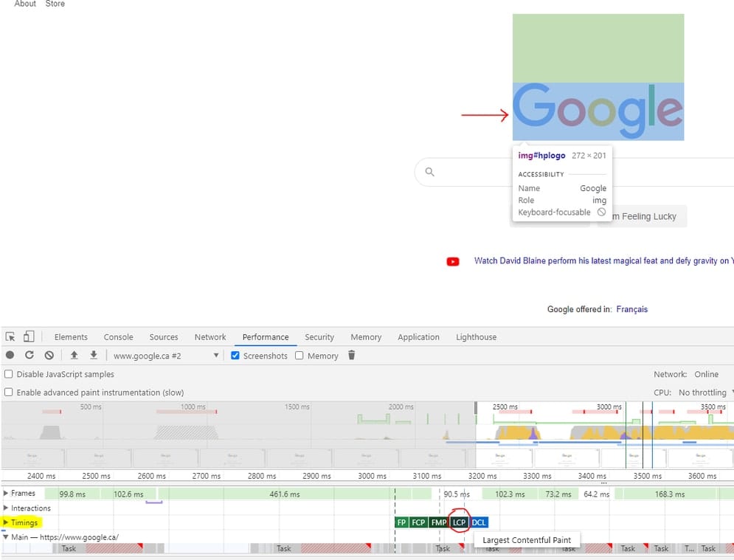
Task: Open the Memory tab
Action: 366,337
